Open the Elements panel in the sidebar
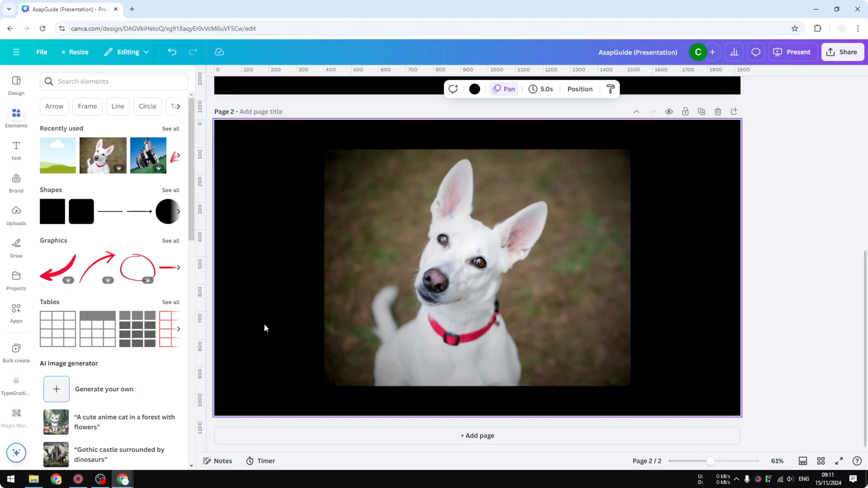This screenshot has height=488, width=868. tap(16, 117)
